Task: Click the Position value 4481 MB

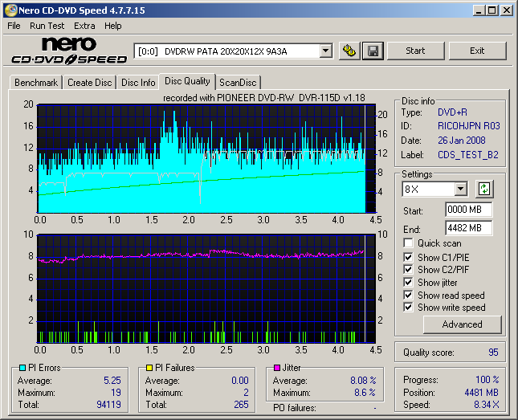Action: 481,393
